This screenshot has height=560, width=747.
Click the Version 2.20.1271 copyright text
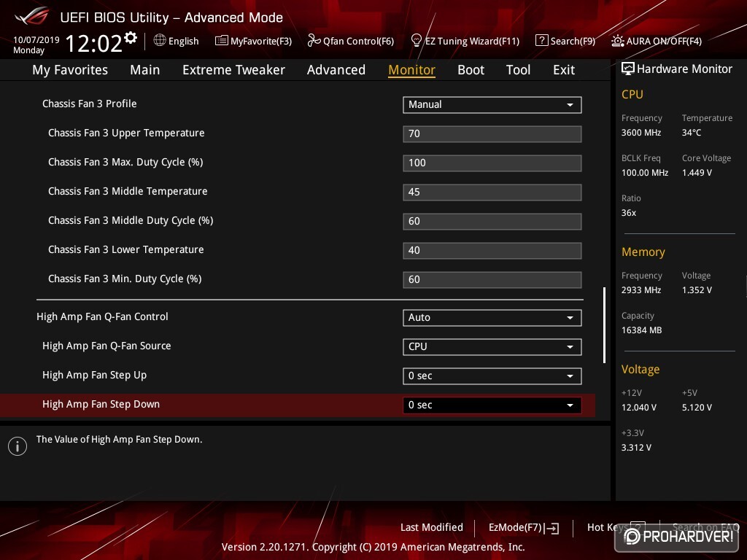373,547
